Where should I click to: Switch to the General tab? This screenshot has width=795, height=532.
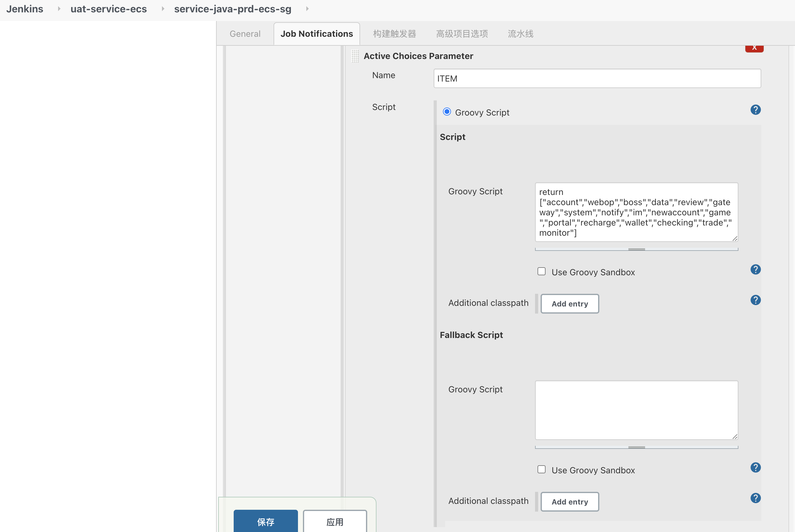[x=245, y=34]
